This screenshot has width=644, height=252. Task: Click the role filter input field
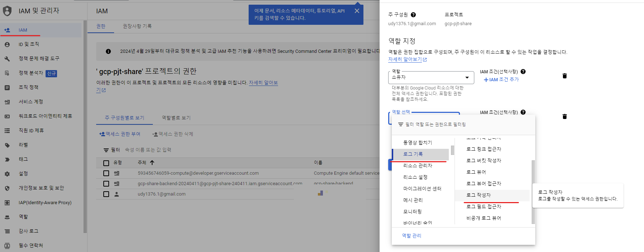coord(464,124)
